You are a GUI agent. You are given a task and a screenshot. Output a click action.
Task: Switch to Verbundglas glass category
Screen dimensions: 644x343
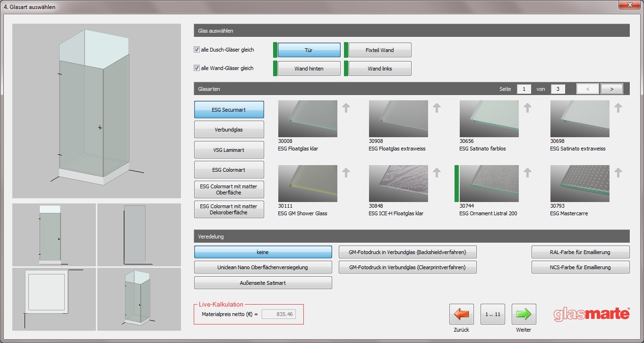[x=229, y=130]
